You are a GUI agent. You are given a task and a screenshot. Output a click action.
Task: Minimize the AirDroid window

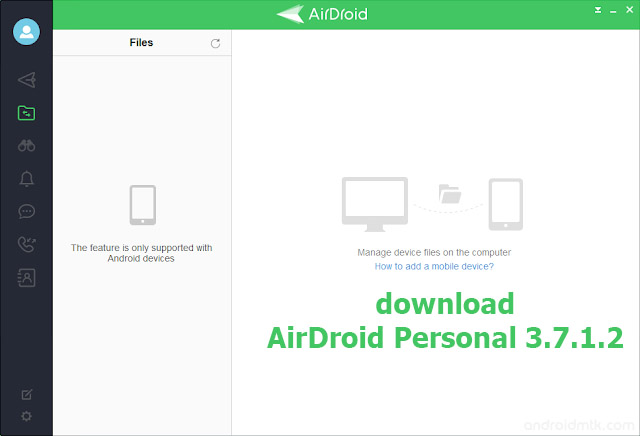pos(613,11)
